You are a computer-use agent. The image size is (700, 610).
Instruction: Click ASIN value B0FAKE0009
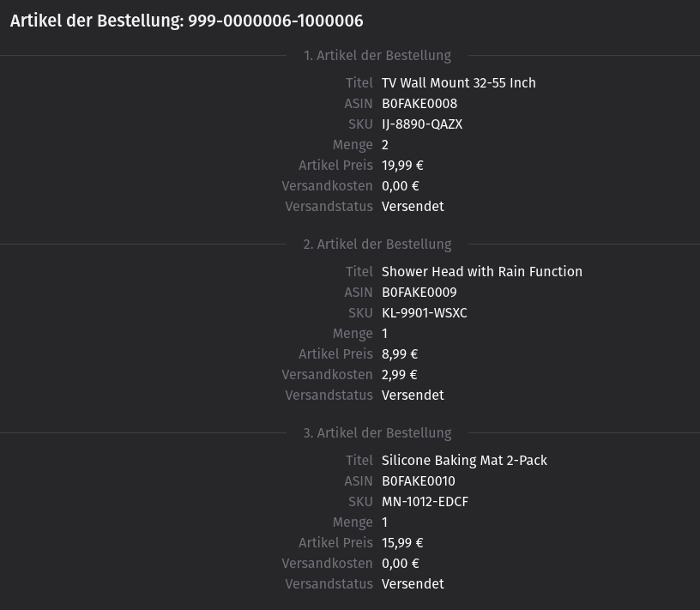point(419,293)
